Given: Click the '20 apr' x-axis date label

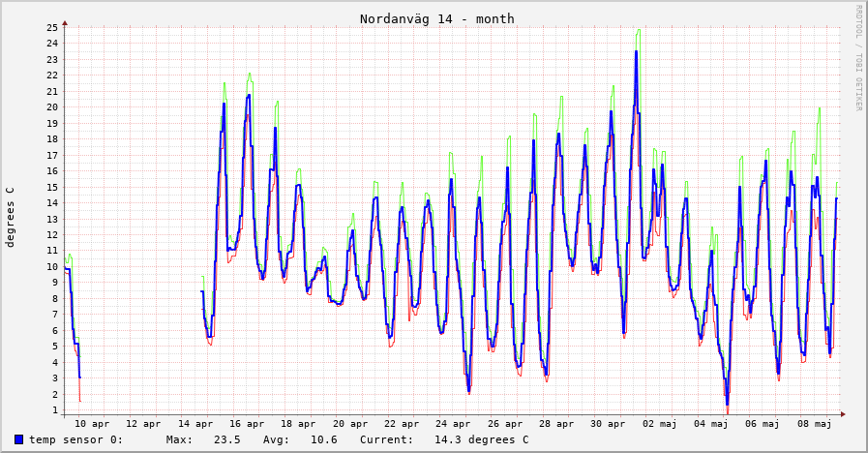Looking at the screenshot, I should (350, 424).
